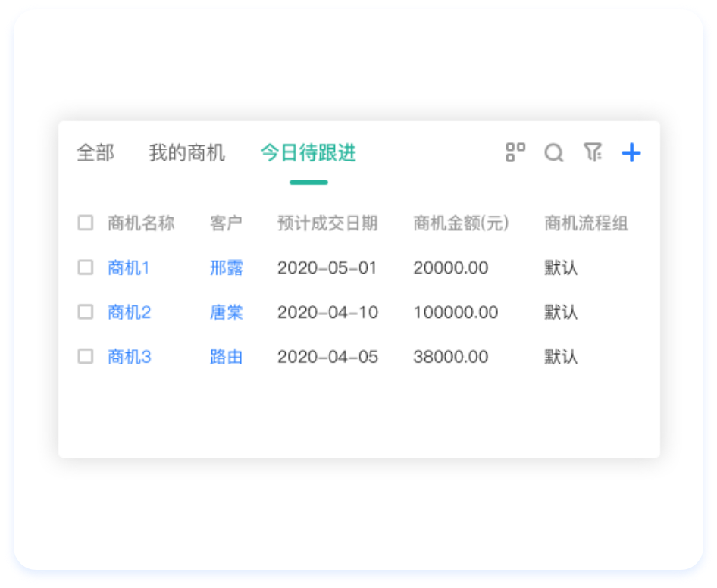Open the 商机1 opportunity link

[129, 267]
